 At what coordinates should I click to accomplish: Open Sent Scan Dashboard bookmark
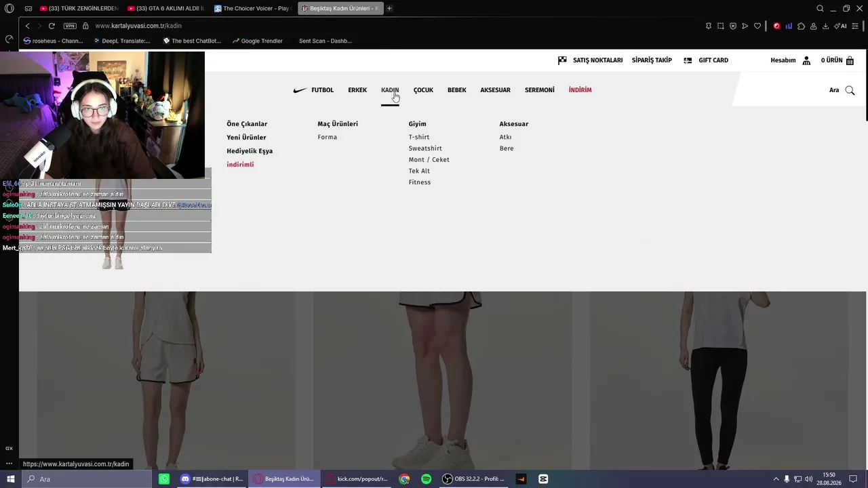pos(325,41)
